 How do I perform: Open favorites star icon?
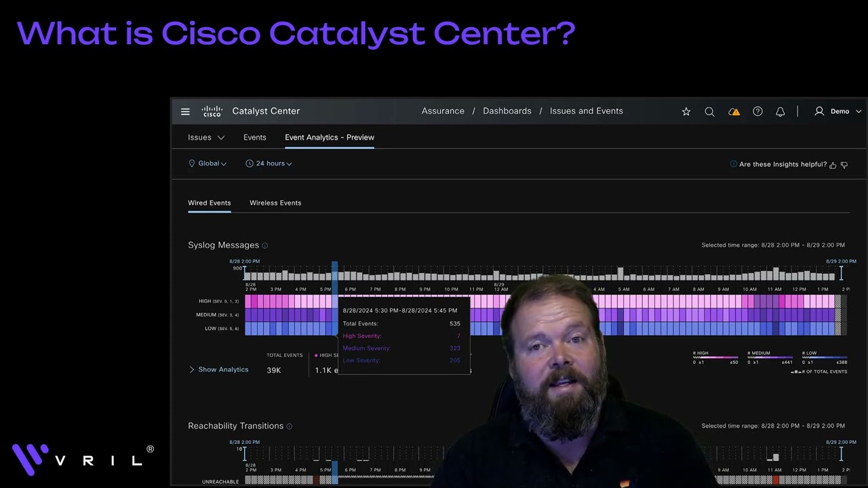tap(686, 112)
